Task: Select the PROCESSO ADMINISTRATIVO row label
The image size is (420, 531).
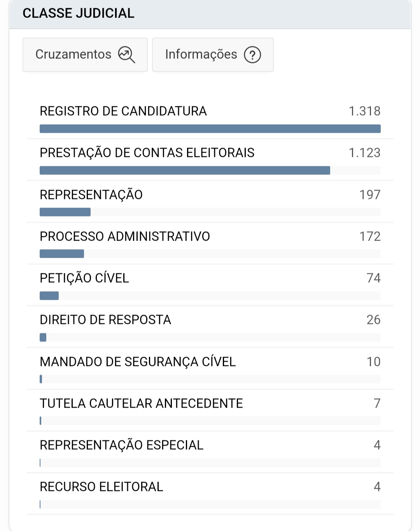Action: [x=125, y=236]
